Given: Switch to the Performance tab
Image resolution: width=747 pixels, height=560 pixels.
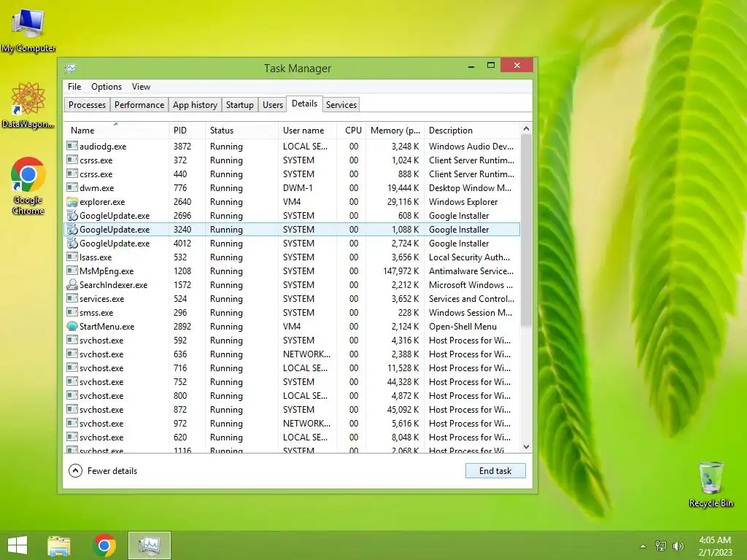Looking at the screenshot, I should click(139, 105).
